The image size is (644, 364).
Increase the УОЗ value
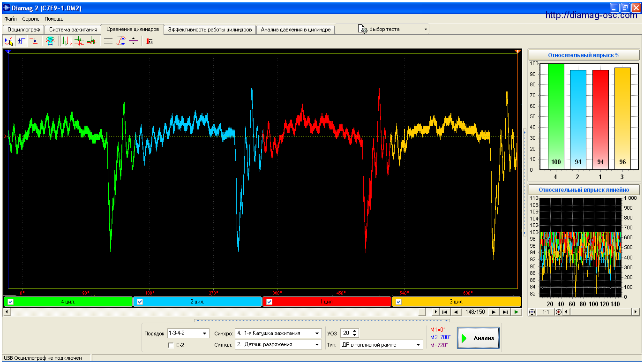(x=355, y=331)
